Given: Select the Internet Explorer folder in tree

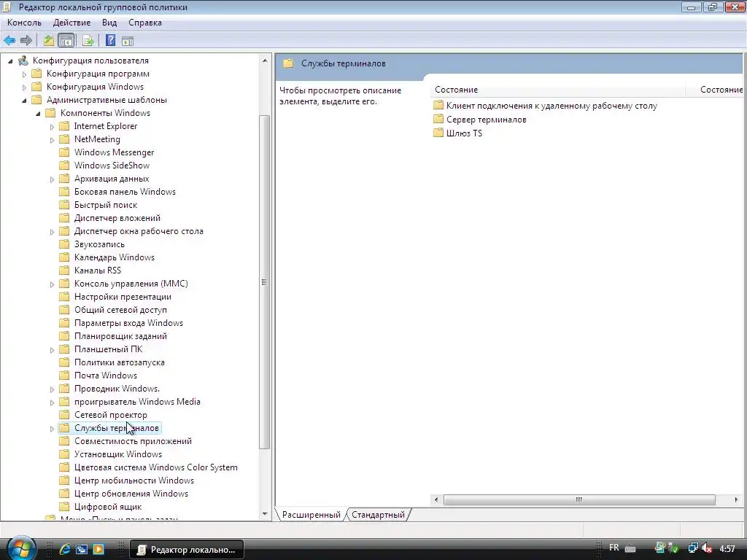Looking at the screenshot, I should (x=105, y=126).
